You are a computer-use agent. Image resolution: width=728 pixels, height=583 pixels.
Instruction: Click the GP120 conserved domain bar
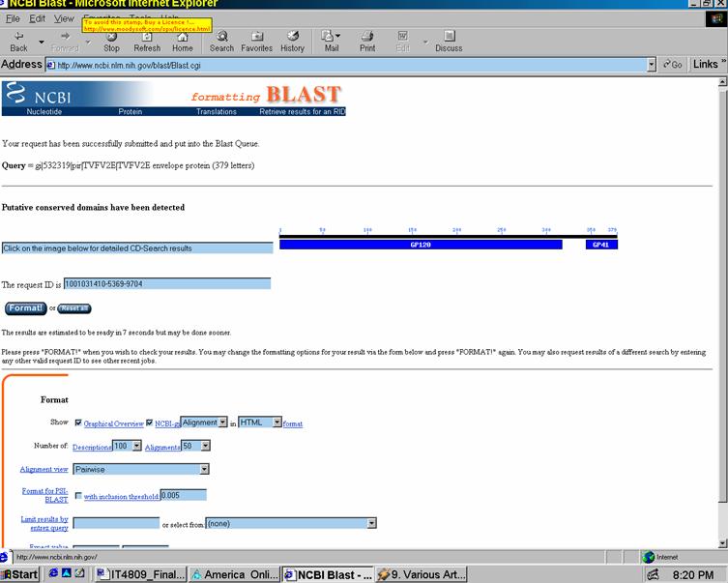click(x=421, y=245)
